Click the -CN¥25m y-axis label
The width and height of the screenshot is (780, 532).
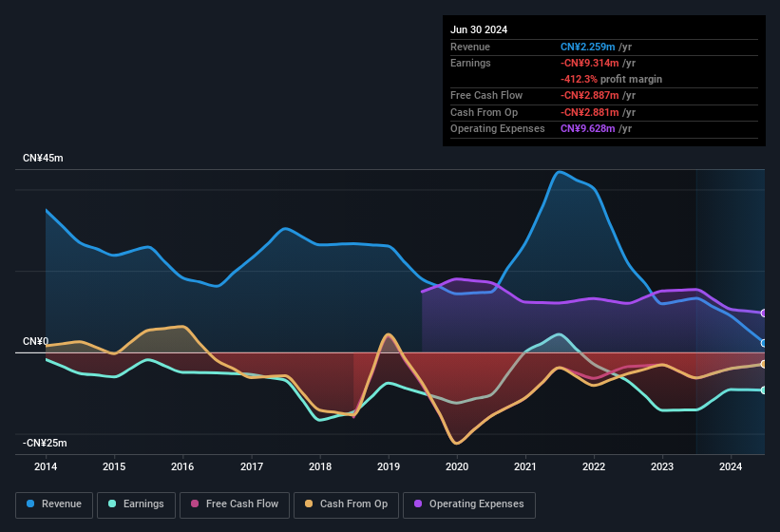(45, 443)
